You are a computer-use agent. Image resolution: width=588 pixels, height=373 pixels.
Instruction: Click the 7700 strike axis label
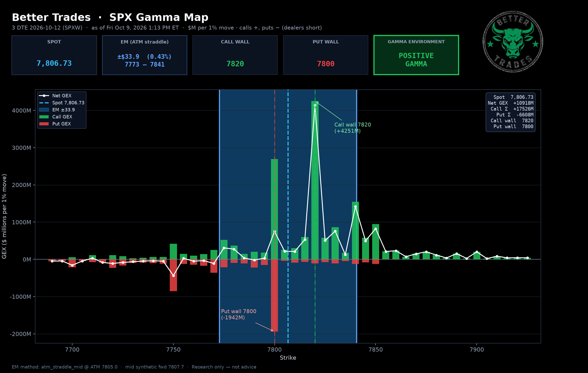pos(72,349)
